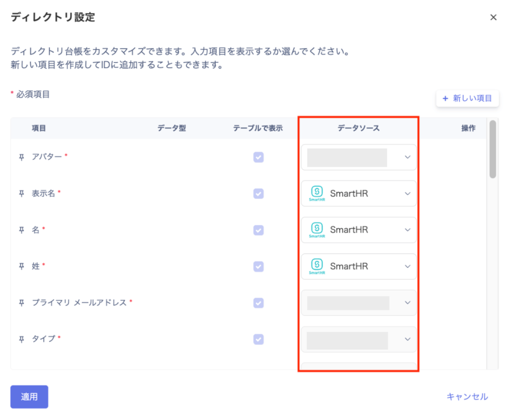Click the pin icon beside アバター
509x420 pixels.
21,157
